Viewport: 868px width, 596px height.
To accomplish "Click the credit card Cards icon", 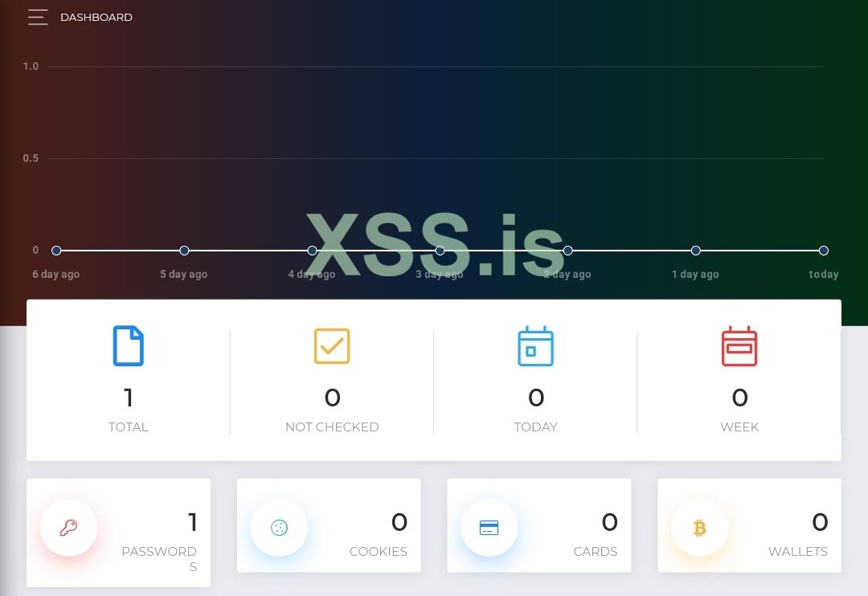I will click(x=489, y=528).
